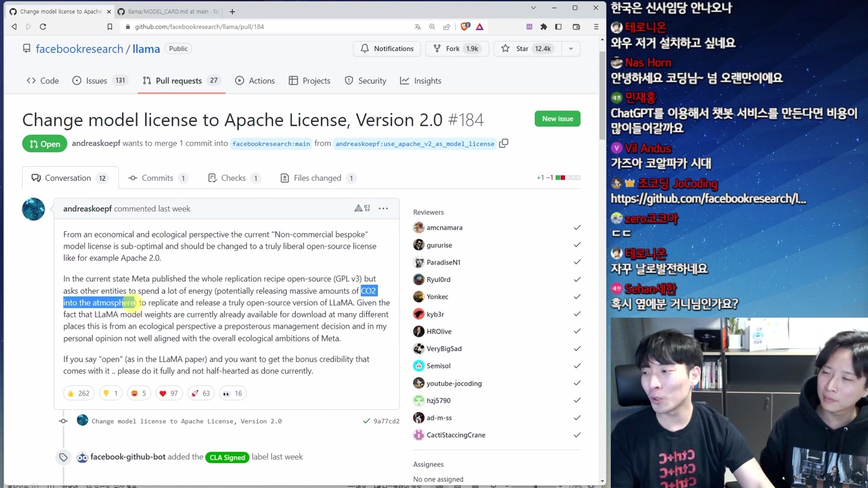This screenshot has height=488, width=868.
Task: Open the facebookresearch owner link
Action: 79,49
